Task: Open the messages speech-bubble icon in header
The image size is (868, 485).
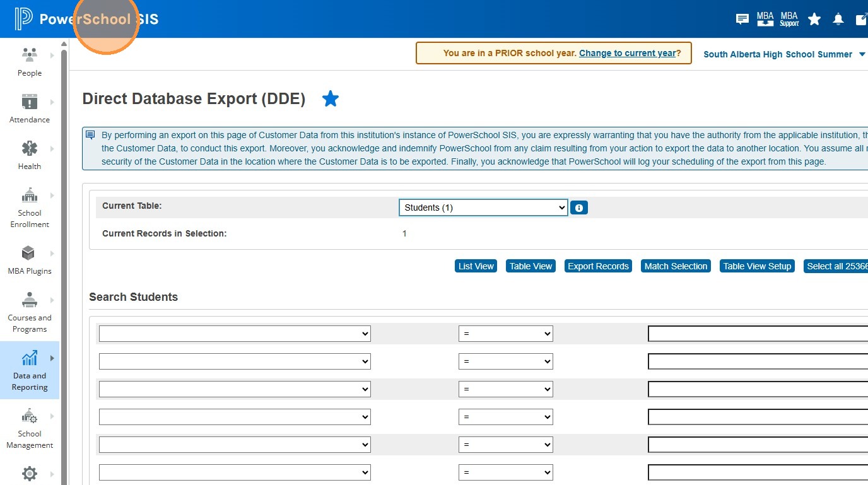Action: [x=742, y=19]
